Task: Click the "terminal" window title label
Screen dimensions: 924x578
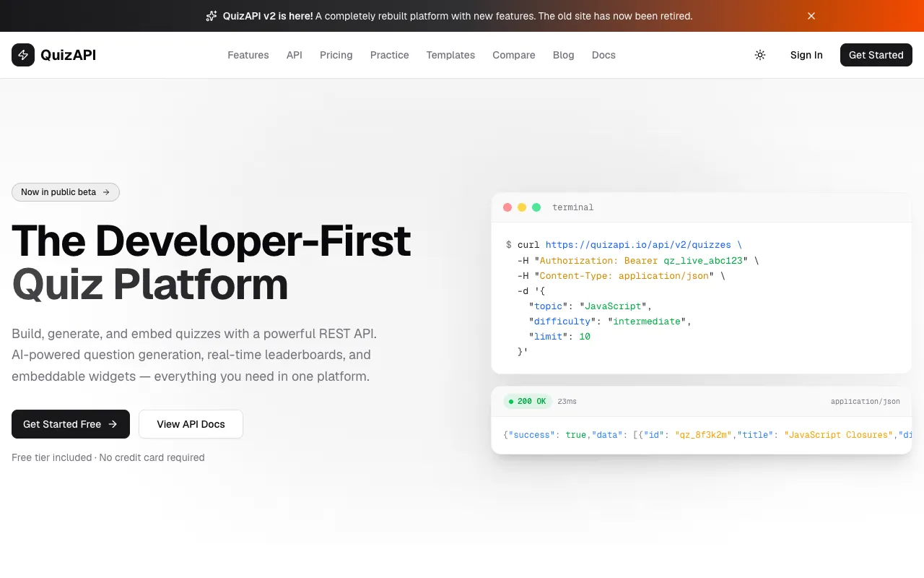Action: click(x=573, y=207)
